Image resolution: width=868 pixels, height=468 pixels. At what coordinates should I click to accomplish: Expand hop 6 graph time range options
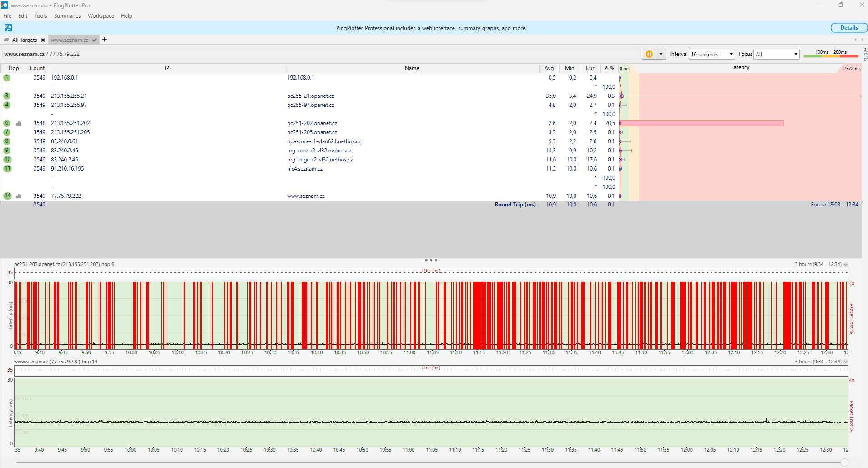tap(846, 265)
